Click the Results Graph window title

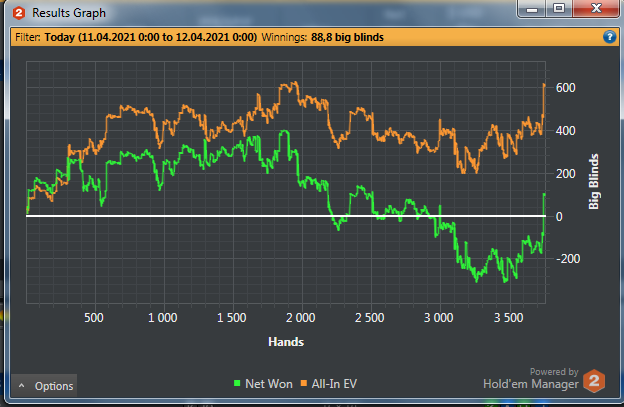coord(69,13)
